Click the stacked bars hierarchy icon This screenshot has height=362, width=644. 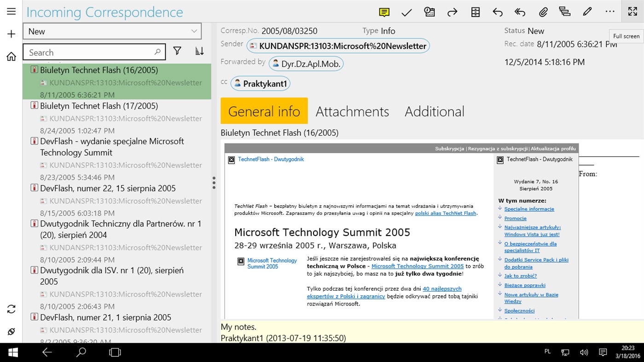tap(565, 12)
